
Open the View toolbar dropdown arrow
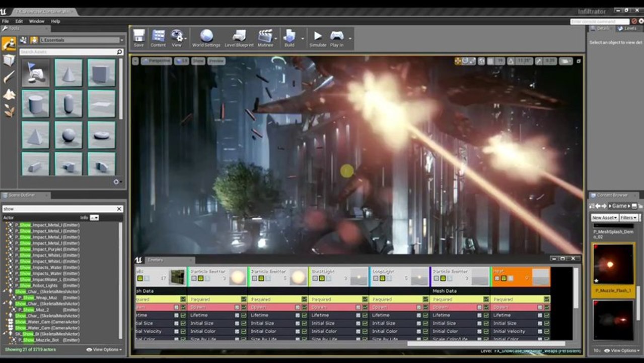(x=186, y=38)
